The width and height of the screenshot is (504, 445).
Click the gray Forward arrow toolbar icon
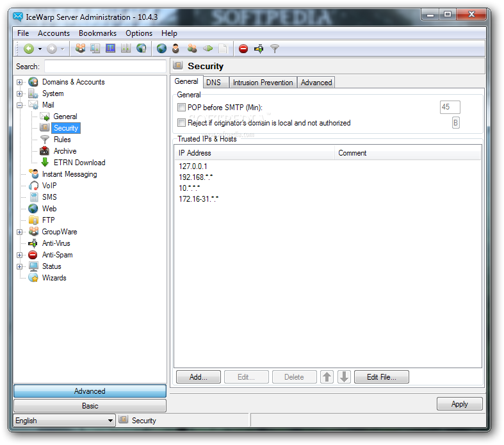tap(52, 49)
